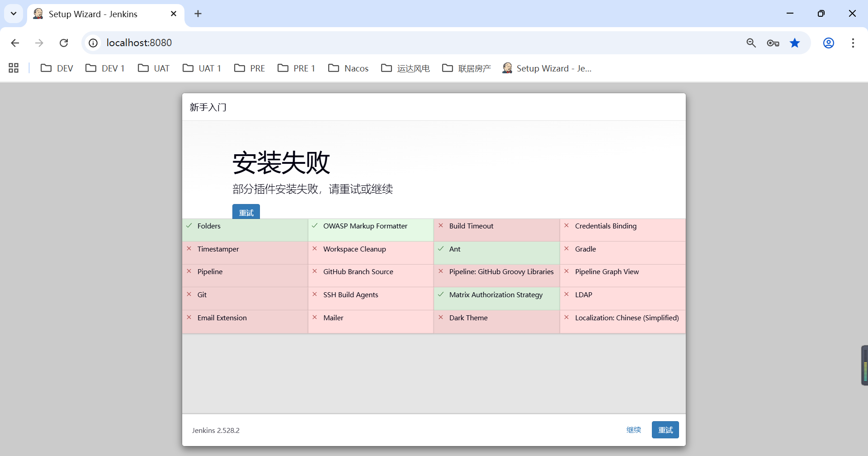868x456 pixels.
Task: Click the 新手入门 dialog title
Action: tap(208, 107)
